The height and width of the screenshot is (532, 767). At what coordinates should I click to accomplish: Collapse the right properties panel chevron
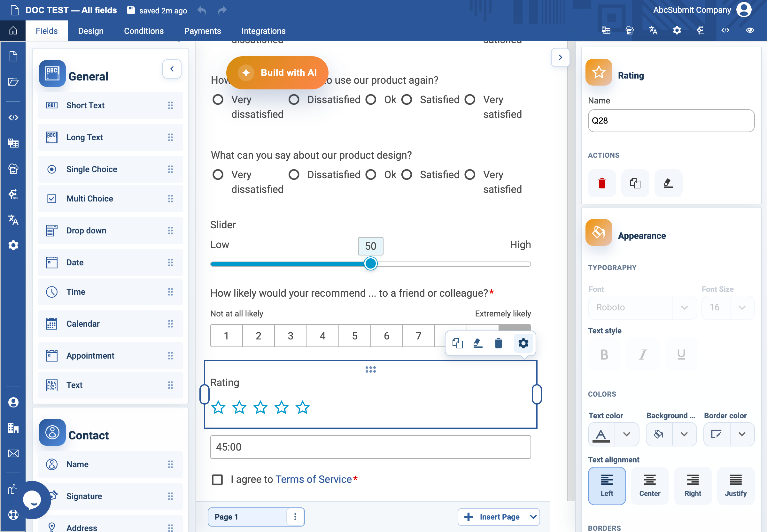coord(560,57)
